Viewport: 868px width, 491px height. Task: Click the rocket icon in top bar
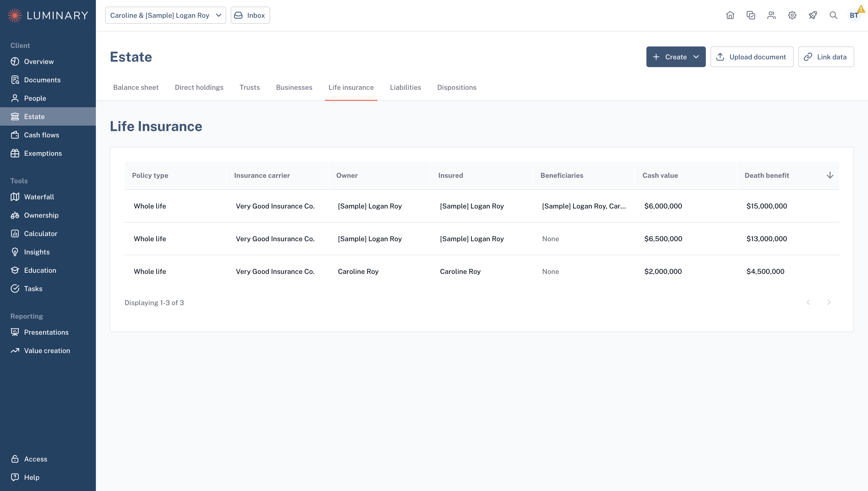coord(813,15)
